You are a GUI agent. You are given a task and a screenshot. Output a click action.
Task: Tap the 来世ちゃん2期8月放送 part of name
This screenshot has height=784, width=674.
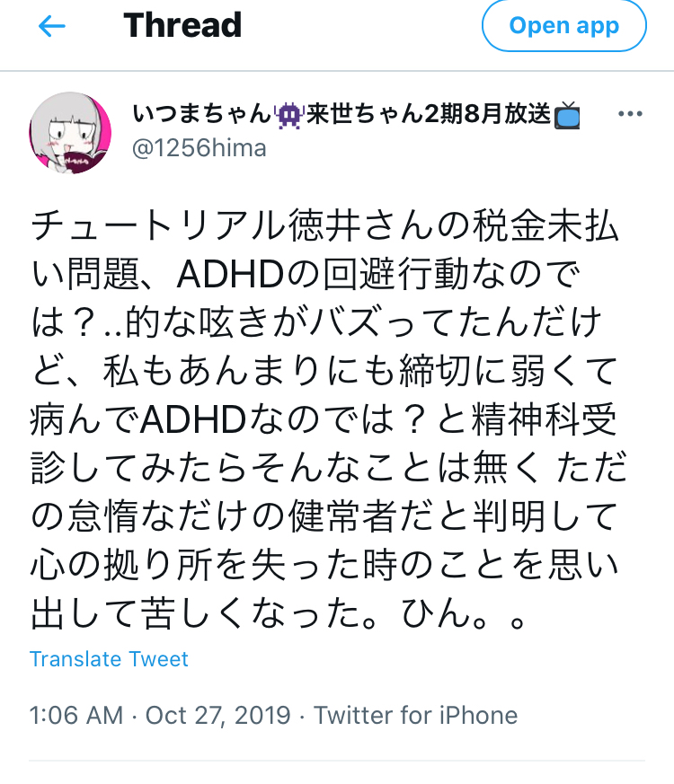click(x=429, y=114)
